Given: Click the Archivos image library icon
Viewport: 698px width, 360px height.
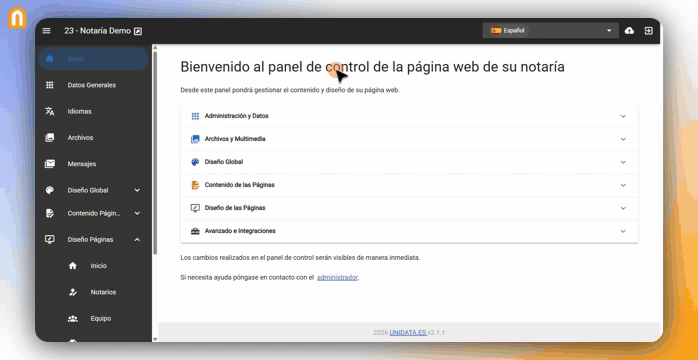Looking at the screenshot, I should [49, 138].
